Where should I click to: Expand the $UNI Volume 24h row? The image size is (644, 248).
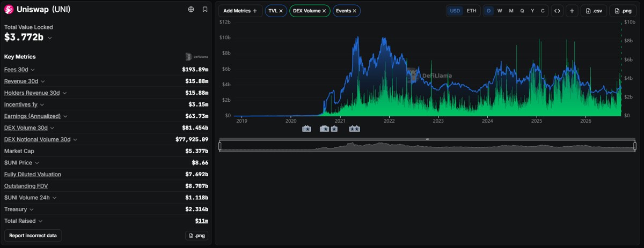[x=55, y=198]
